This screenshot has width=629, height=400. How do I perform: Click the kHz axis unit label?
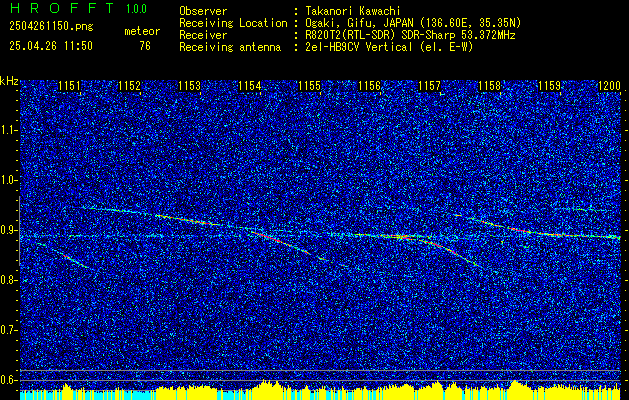point(9,81)
